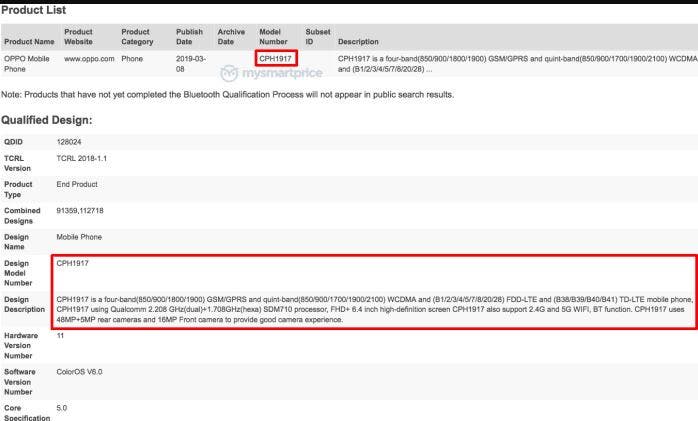Click the product list description starting CPH1917 is a four-band
Image resolution: width=698 pixels, height=421 pixels.
tap(517, 64)
